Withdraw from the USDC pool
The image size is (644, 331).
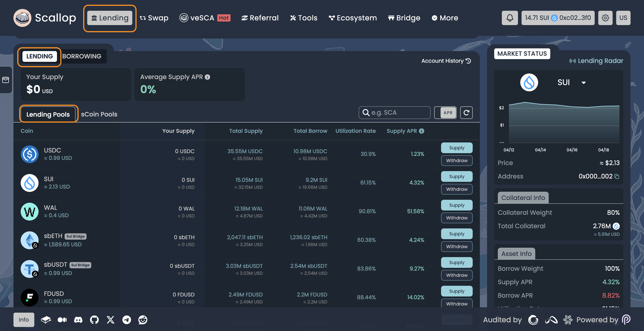pos(457,161)
